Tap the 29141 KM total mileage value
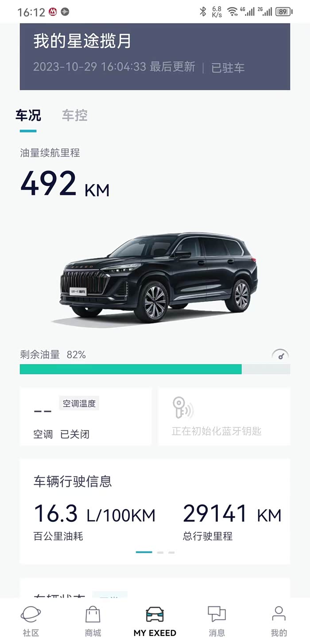310x644 pixels. pyautogui.click(x=232, y=514)
